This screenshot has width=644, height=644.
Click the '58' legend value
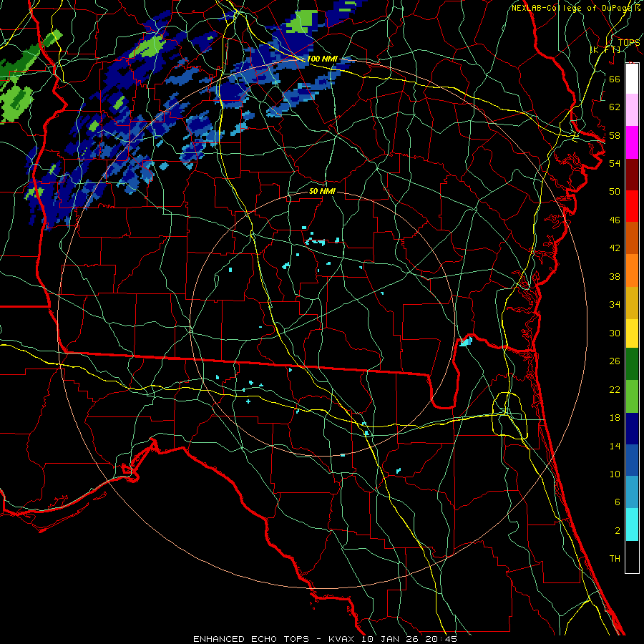tap(615, 135)
